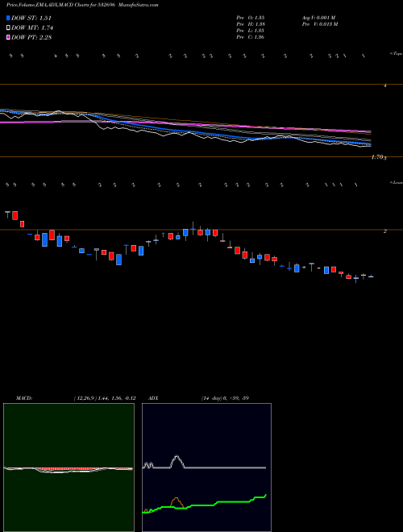The height and width of the screenshot is (532, 403).
Task: Click the 'MACD:' panel heading
Action: click(x=24, y=398)
